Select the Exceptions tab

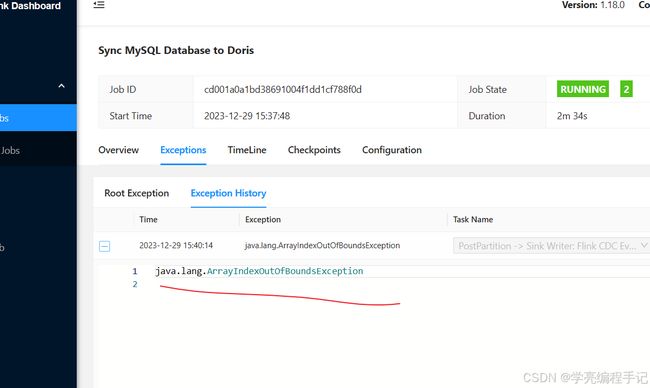click(x=183, y=150)
